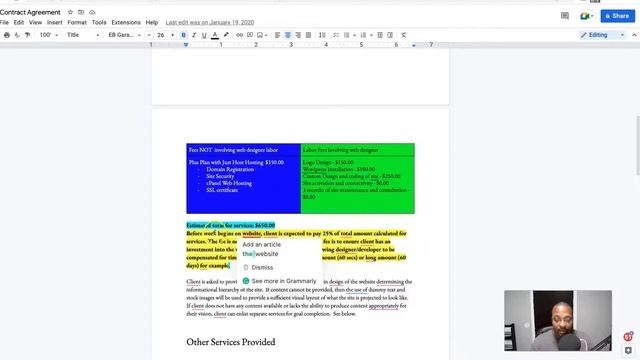Dismiss the Grammarly suggestion
This screenshot has height=360, width=640.
tap(258, 267)
